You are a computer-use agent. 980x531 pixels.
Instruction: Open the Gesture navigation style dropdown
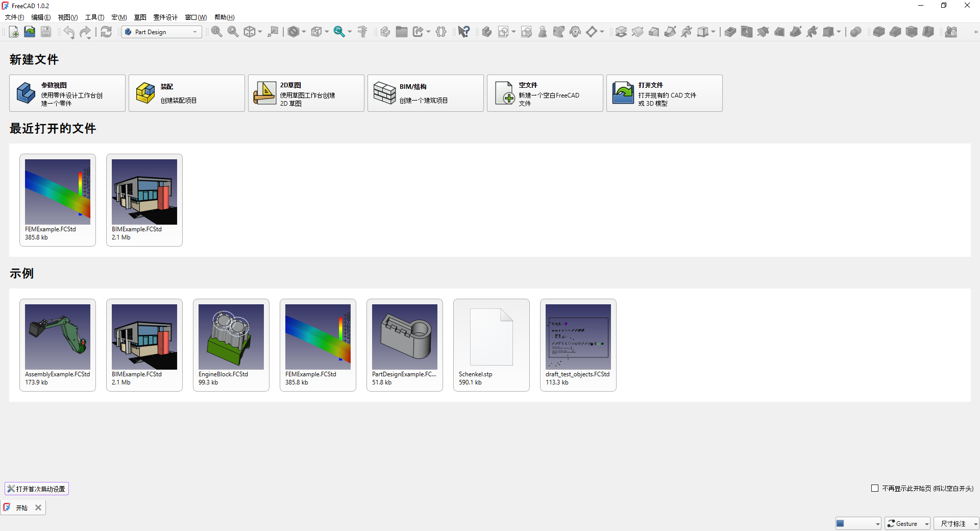coord(908,523)
